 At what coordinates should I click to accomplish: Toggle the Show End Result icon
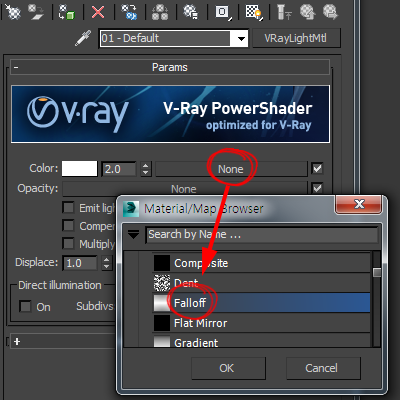click(284, 12)
